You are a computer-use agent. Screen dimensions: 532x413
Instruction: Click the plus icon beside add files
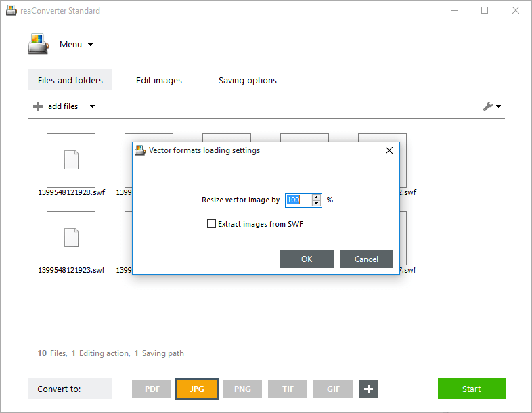(38, 106)
